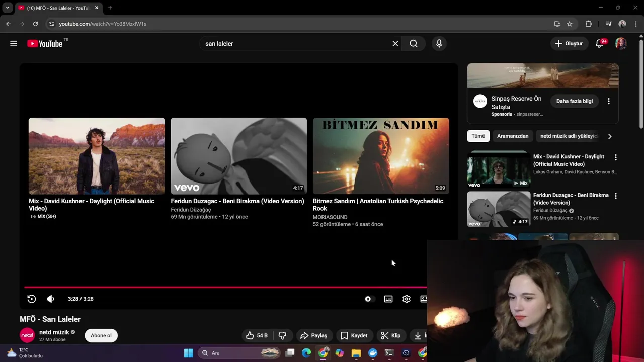This screenshot has height=362, width=644.
Task: Open the Chrome profile avatar
Action: pyautogui.click(x=622, y=24)
